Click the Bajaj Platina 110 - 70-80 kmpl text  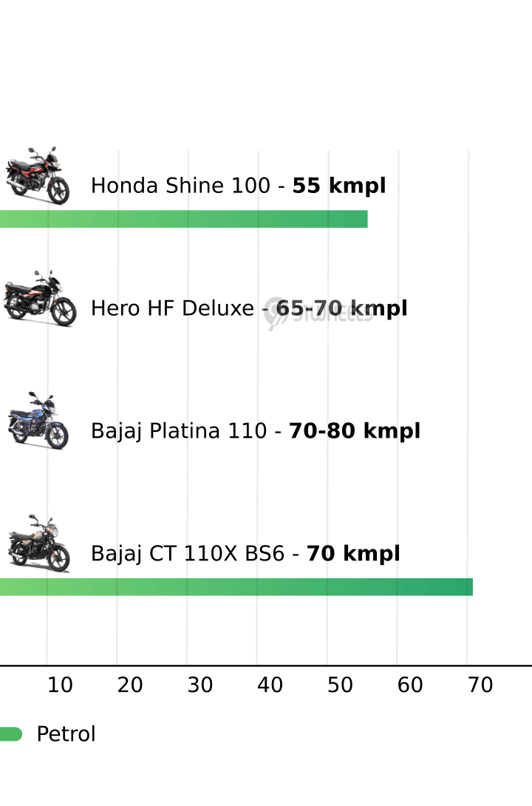[x=255, y=431]
